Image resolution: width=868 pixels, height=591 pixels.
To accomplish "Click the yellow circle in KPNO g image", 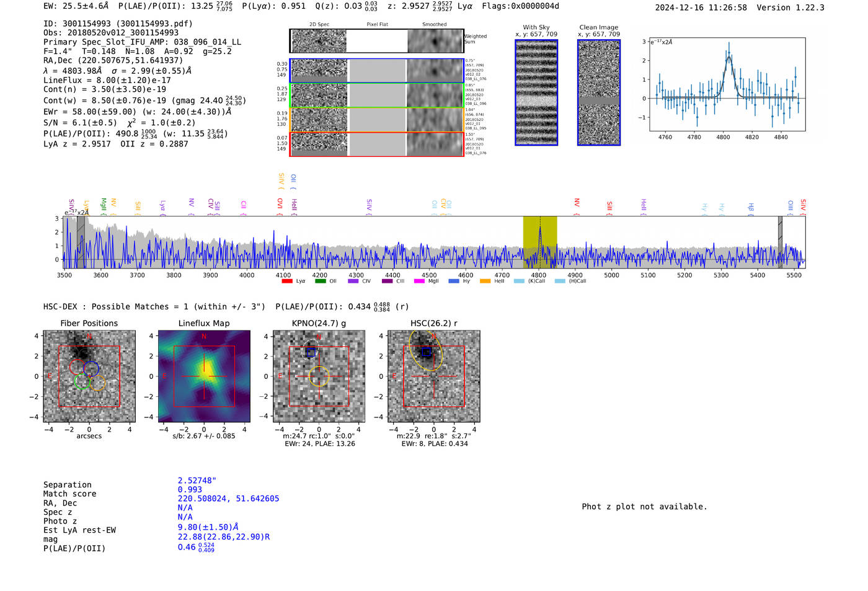I will pyautogui.click(x=319, y=376).
